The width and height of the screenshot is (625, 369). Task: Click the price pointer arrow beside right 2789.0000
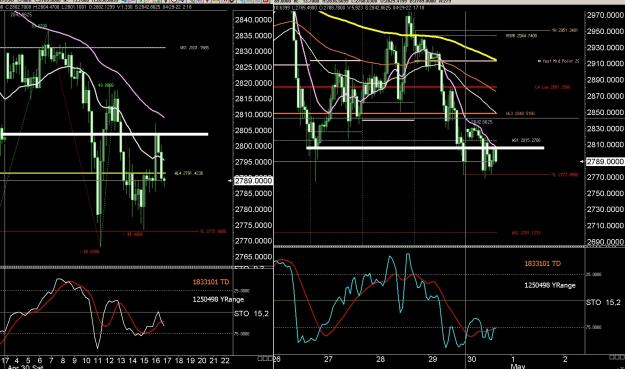click(x=582, y=161)
